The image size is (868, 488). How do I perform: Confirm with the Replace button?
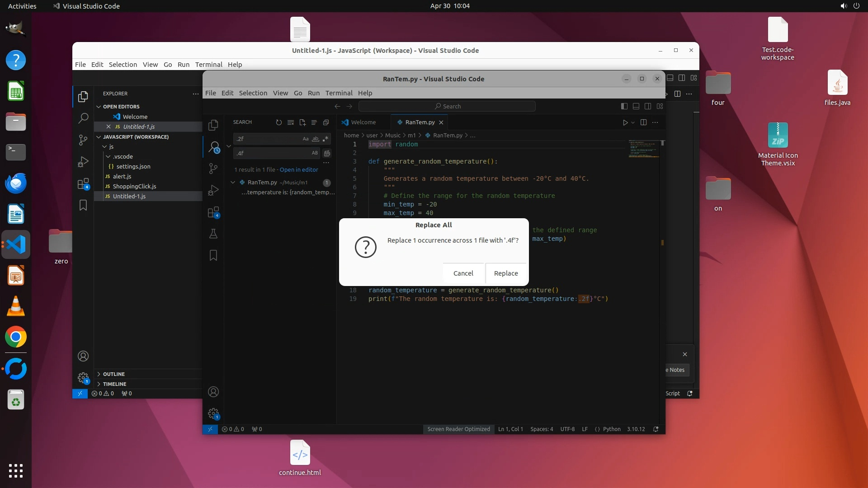506,273
